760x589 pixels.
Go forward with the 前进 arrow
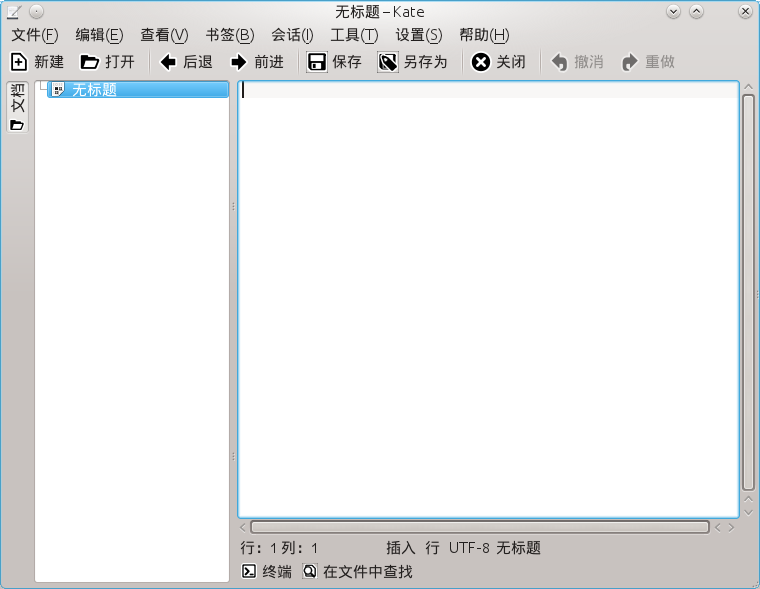(x=238, y=62)
